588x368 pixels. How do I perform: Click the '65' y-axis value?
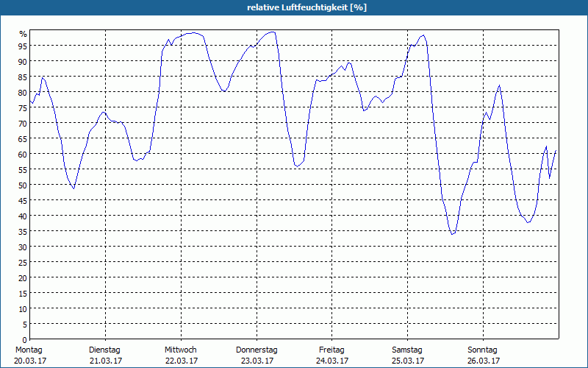(23, 139)
